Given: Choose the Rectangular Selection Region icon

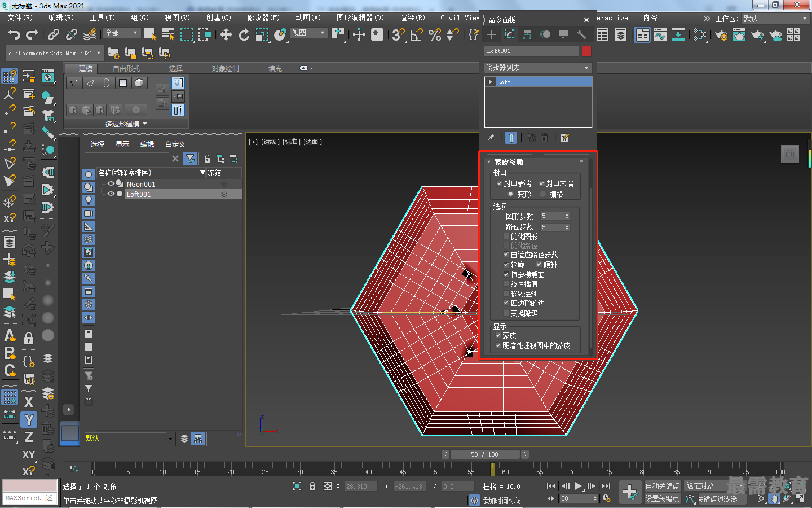Looking at the screenshot, I should (x=186, y=34).
